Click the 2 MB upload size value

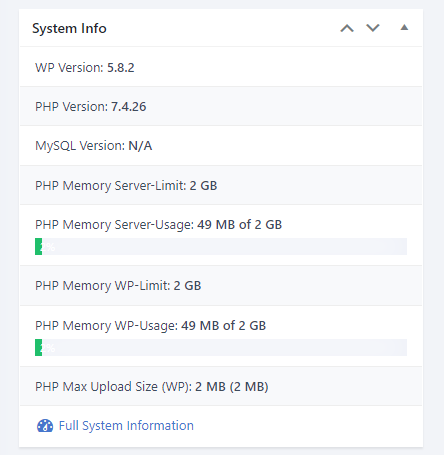click(210, 387)
